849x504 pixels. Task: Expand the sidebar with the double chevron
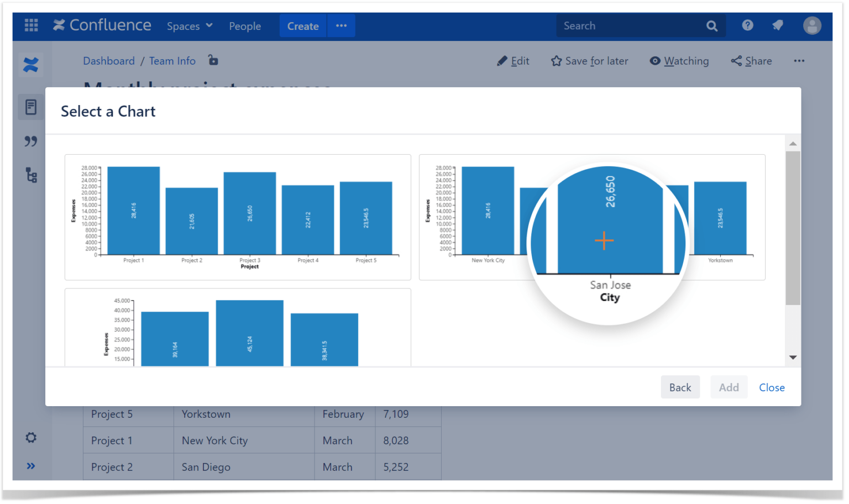[30, 466]
